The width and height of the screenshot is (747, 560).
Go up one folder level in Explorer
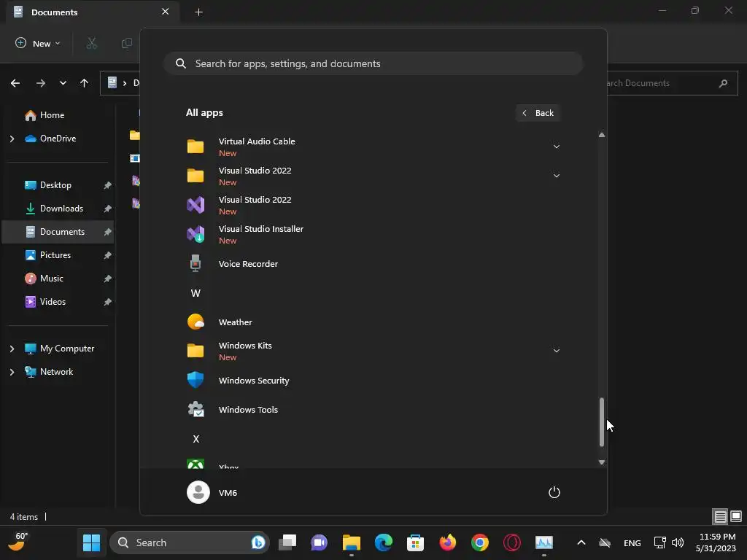85,83
